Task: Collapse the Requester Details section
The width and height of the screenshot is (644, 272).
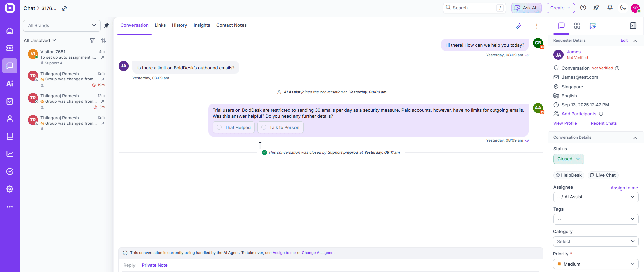Action: pos(635,41)
